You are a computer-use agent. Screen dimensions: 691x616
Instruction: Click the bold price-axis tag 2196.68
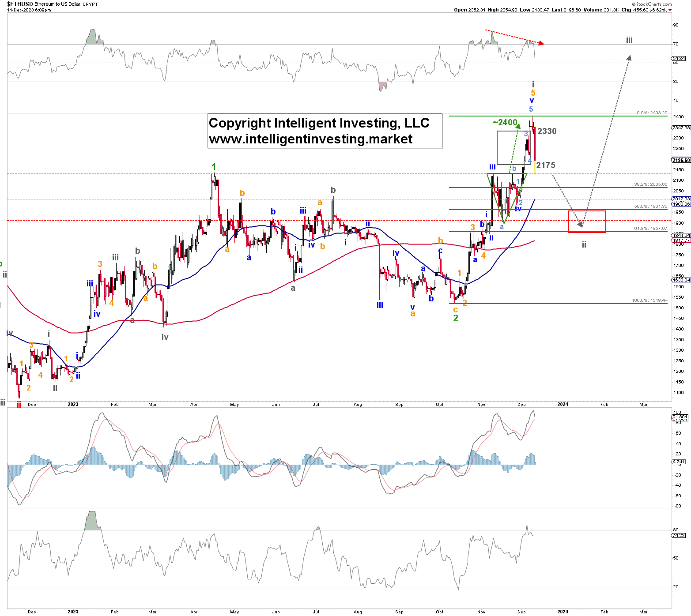click(681, 160)
